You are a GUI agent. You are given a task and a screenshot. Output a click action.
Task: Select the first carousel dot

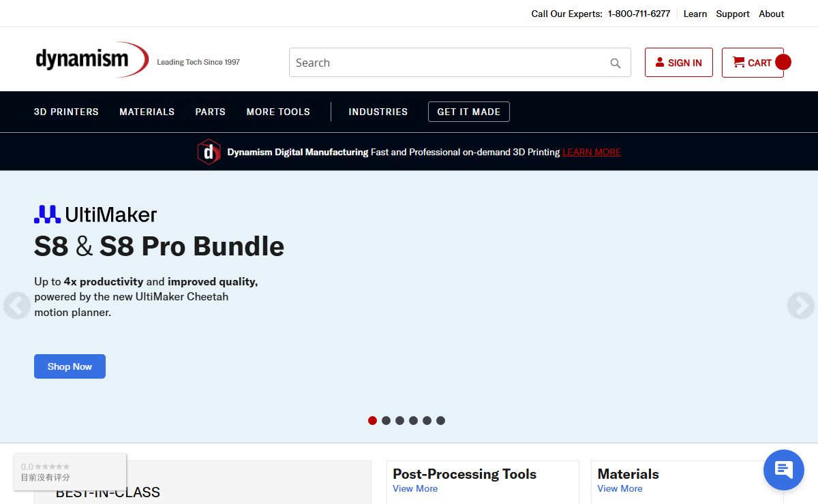[372, 420]
